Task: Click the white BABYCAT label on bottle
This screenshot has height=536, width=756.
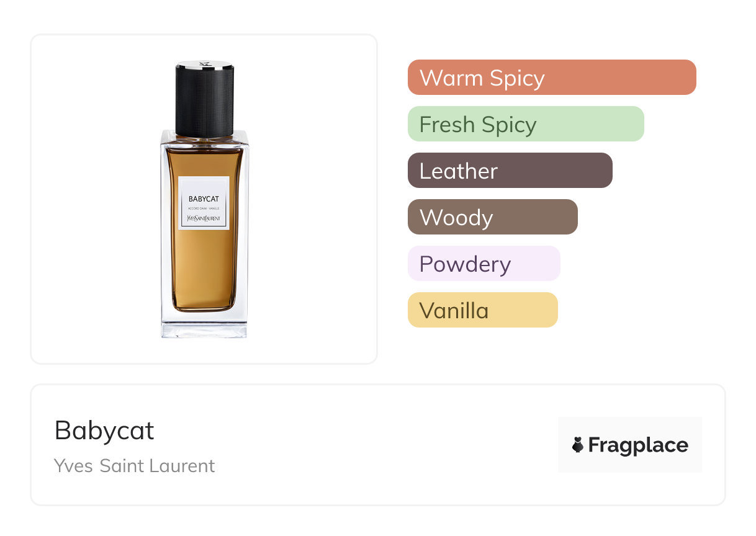Action: click(204, 203)
